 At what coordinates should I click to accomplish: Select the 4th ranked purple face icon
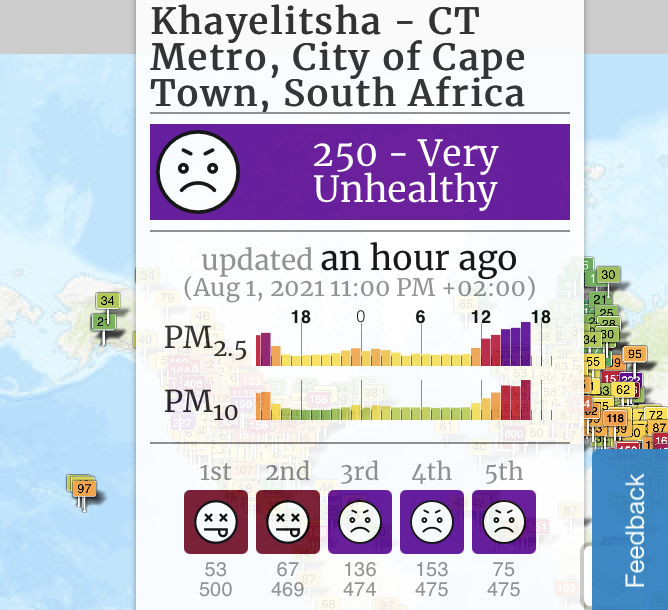click(x=432, y=522)
